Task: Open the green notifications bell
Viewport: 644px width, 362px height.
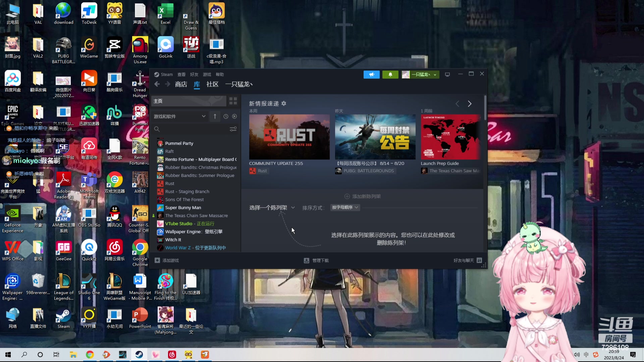Action: 390,74
